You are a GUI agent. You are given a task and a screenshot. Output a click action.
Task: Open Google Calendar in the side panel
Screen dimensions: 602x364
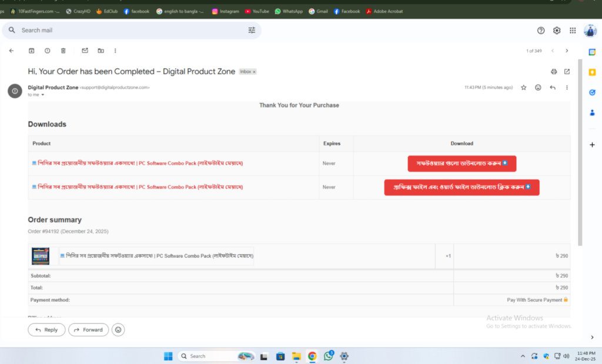pyautogui.click(x=592, y=52)
